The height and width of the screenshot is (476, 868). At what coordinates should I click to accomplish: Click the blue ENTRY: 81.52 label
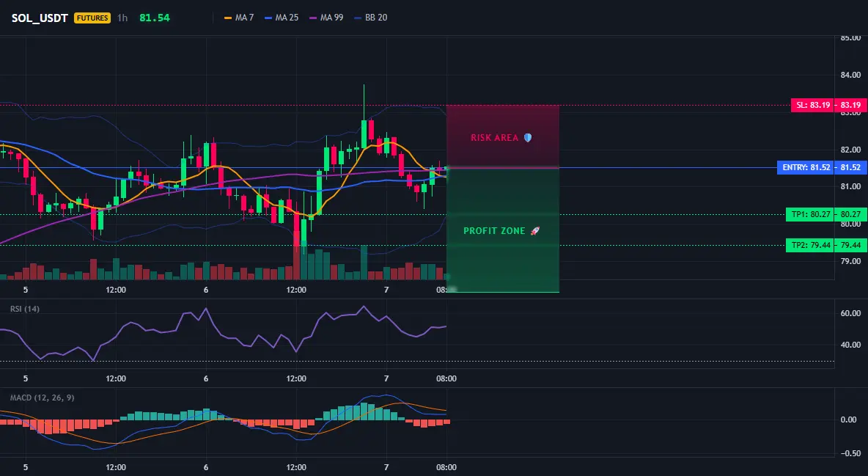coord(806,167)
